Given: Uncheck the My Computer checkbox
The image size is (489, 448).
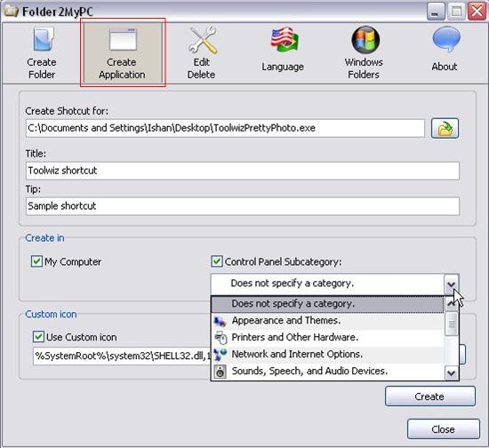Looking at the screenshot, I should (36, 261).
